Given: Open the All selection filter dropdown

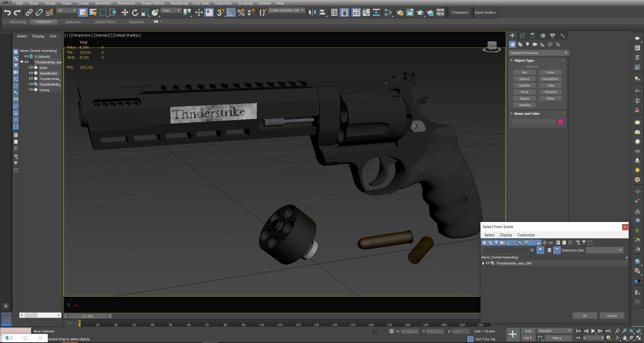Looking at the screenshot, I should pyautogui.click(x=67, y=10).
